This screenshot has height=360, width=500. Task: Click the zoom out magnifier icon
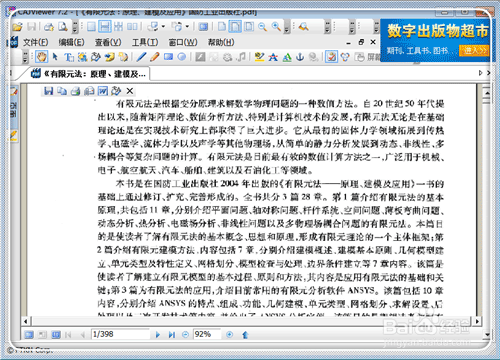point(263,27)
